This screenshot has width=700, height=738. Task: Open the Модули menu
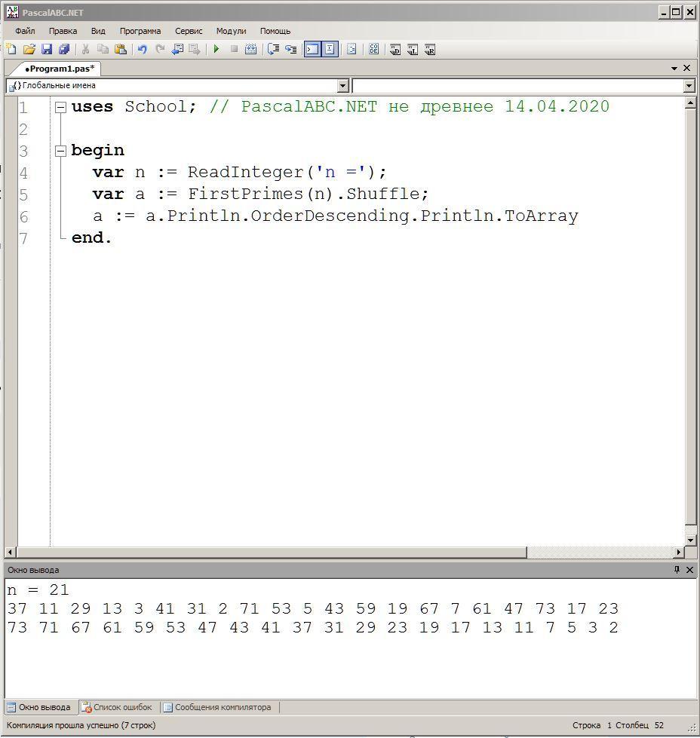click(x=232, y=31)
